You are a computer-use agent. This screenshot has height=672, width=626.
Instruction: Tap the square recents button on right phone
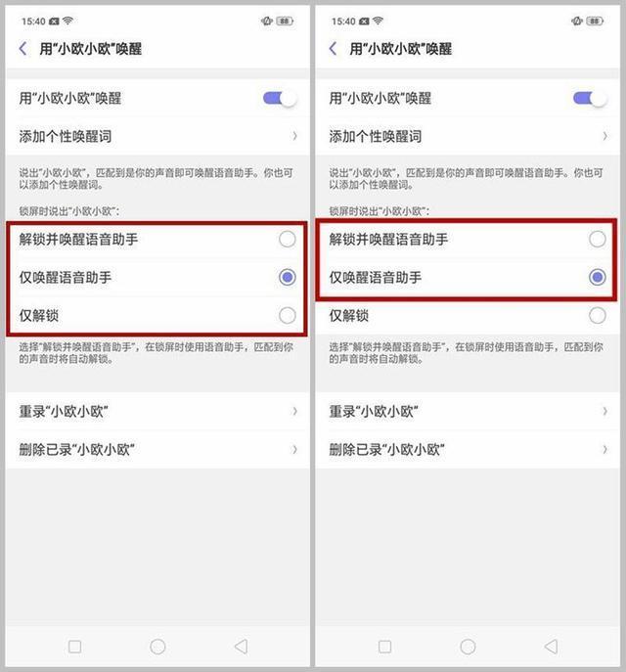(x=384, y=647)
